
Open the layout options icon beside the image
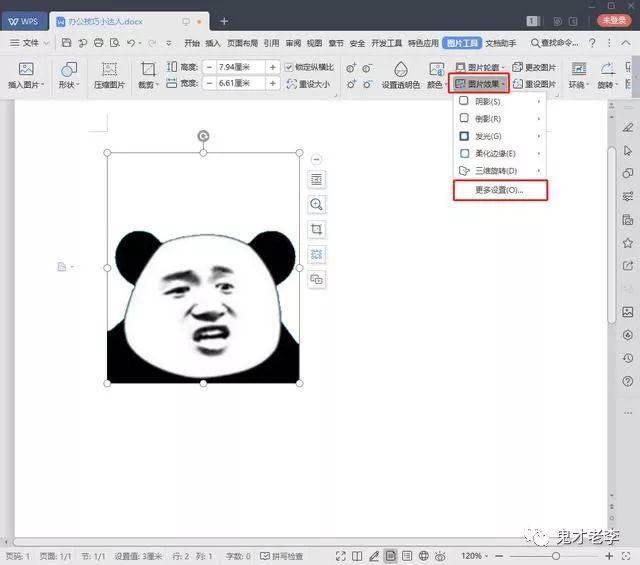(317, 179)
